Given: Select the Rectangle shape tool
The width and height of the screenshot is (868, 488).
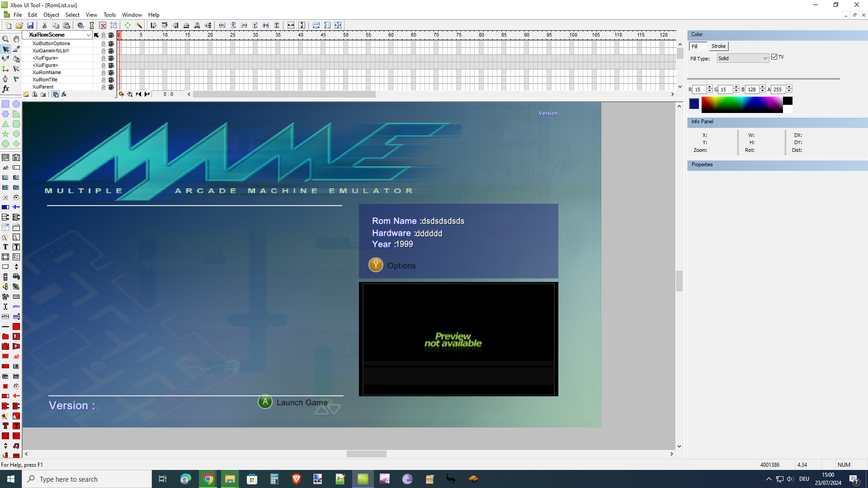Looking at the screenshot, I should [x=5, y=104].
